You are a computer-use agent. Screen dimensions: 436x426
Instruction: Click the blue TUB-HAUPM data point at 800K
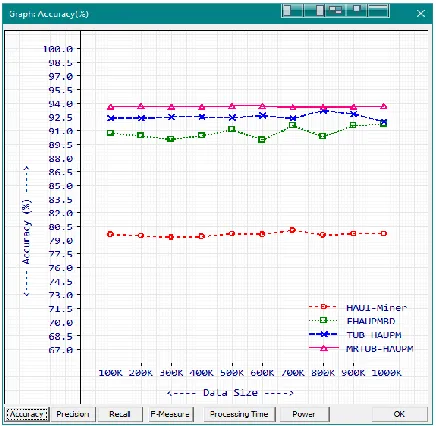(x=323, y=111)
